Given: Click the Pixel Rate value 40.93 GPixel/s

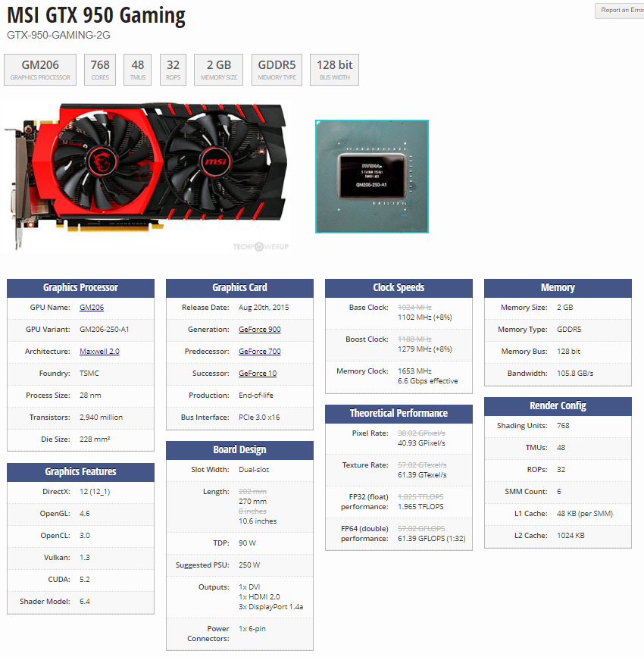Looking at the screenshot, I should click(x=421, y=443).
